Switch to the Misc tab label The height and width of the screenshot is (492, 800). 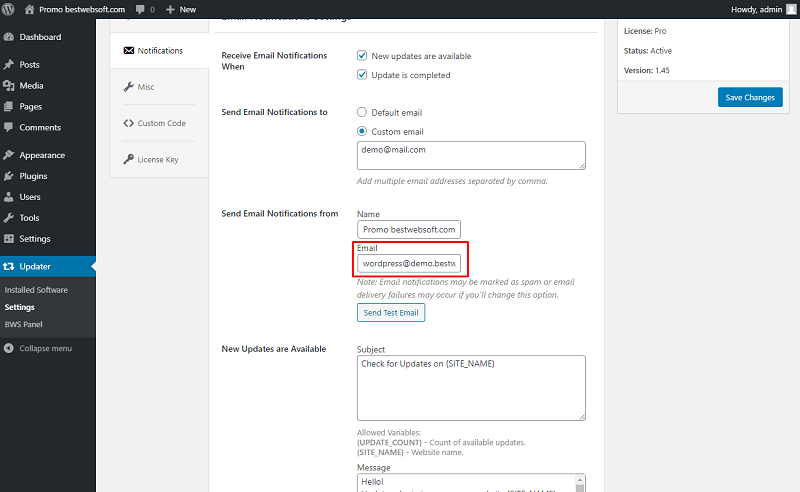pyautogui.click(x=146, y=87)
